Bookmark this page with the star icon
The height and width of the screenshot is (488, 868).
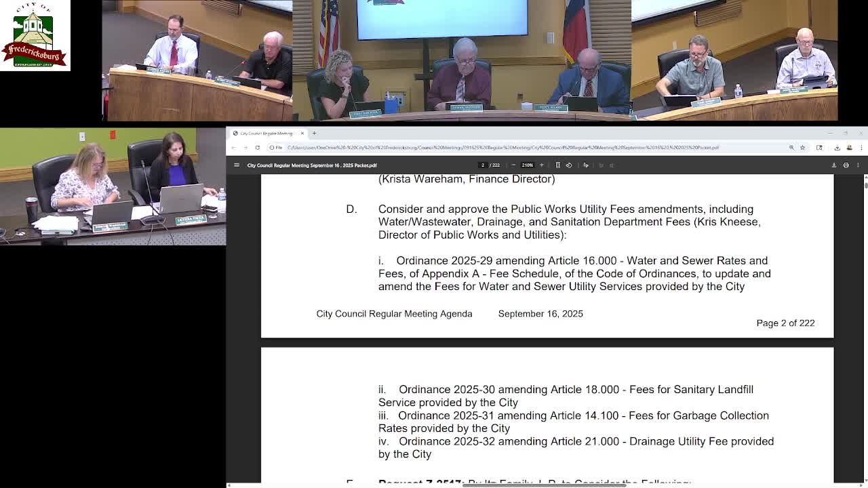(802, 148)
